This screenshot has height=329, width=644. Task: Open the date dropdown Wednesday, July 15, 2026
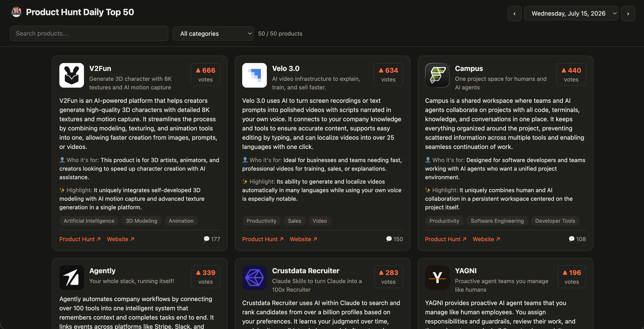point(571,13)
